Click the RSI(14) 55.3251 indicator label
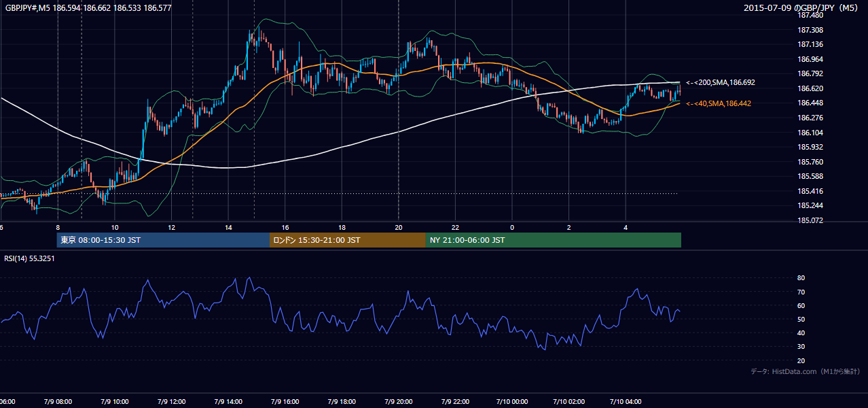This screenshot has width=868, height=408. (x=29, y=258)
